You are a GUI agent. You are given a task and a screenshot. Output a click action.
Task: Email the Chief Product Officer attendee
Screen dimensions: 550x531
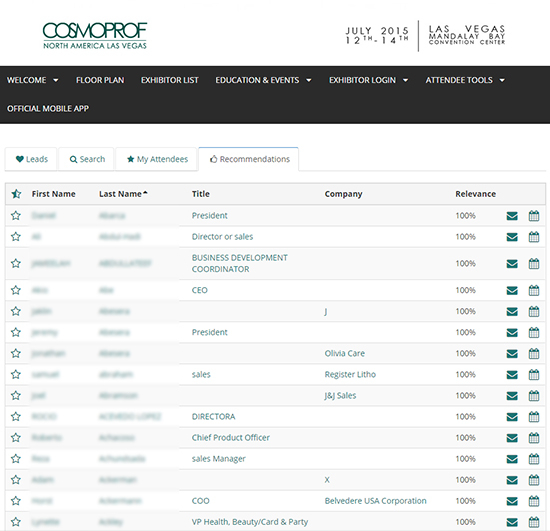coord(512,438)
